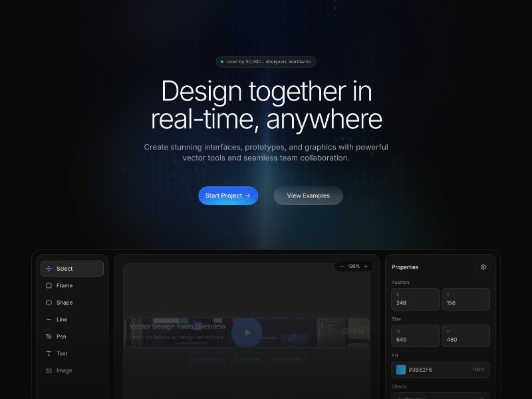Zoom in using the plus control
The height and width of the screenshot is (399, 532).
366,266
